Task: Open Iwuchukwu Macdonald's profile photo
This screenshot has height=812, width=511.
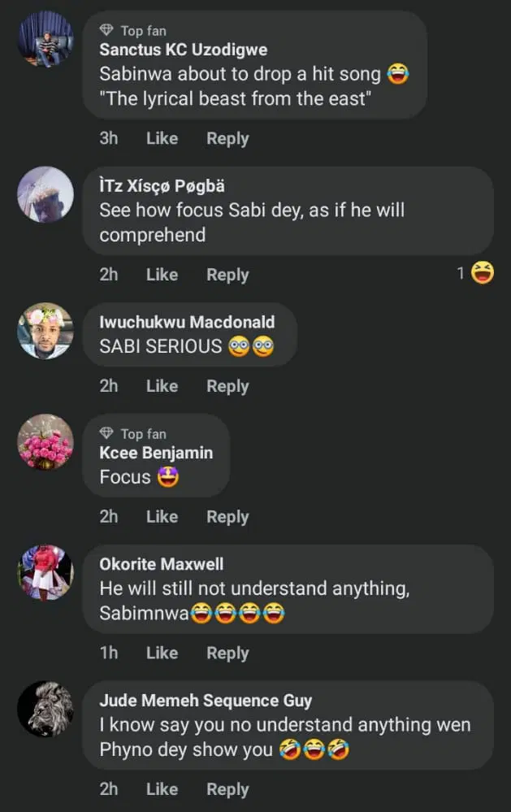Action: [x=45, y=331]
